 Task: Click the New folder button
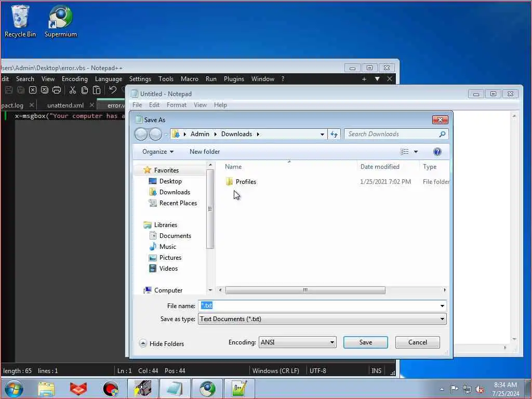[205, 152]
